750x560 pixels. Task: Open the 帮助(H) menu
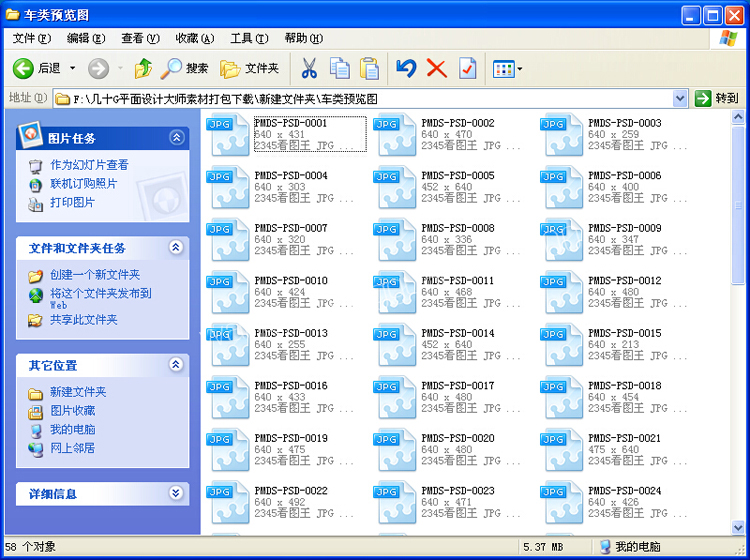click(304, 38)
